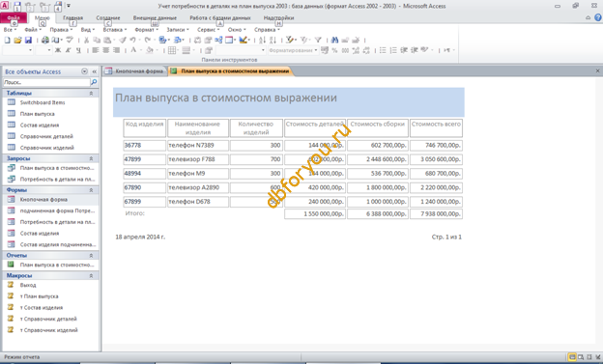Switch to Работа с базами данных tab
The image size is (603, 364).
point(220,18)
